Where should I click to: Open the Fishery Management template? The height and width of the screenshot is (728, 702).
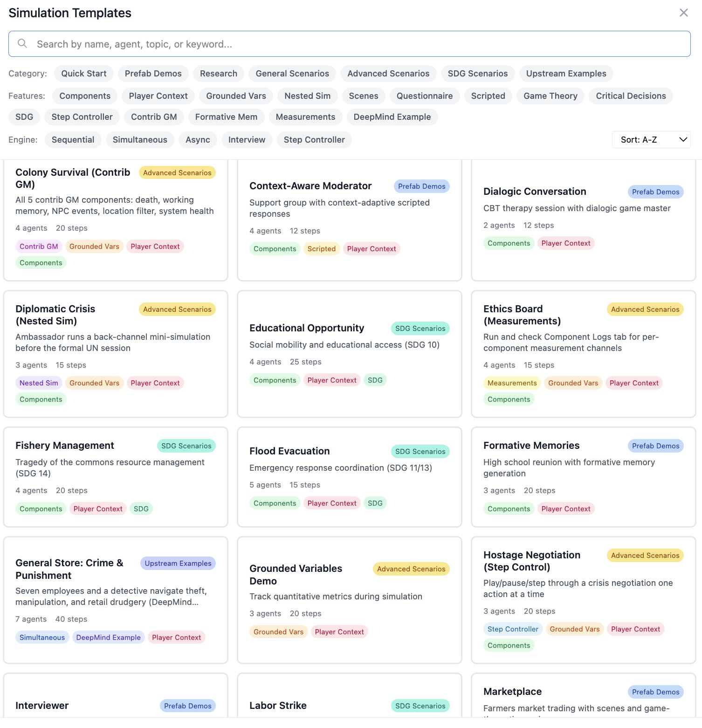click(116, 477)
